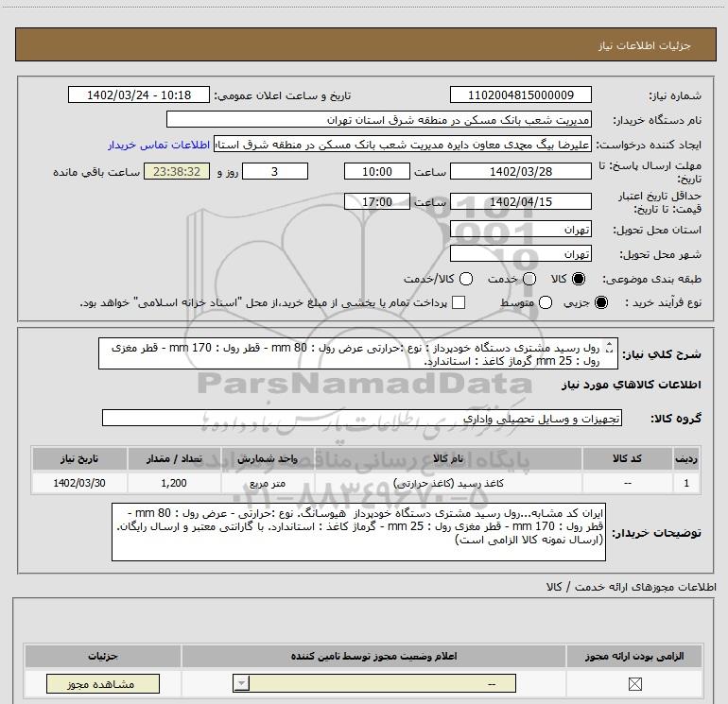The width and height of the screenshot is (728, 704).
Task: Click the تعداد / مقدار column header
Action: [174, 458]
